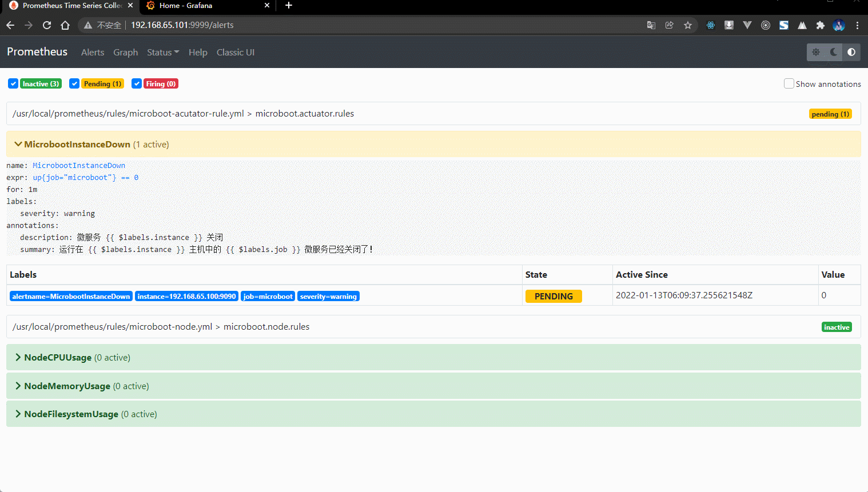Open the Vue devtools extension icon
The height and width of the screenshot is (492, 868).
point(747,25)
